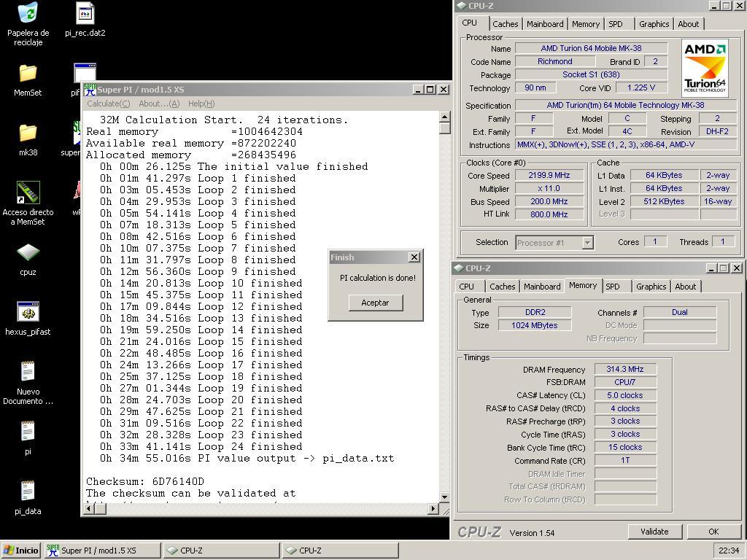Open the pi text file icon

click(x=28, y=432)
